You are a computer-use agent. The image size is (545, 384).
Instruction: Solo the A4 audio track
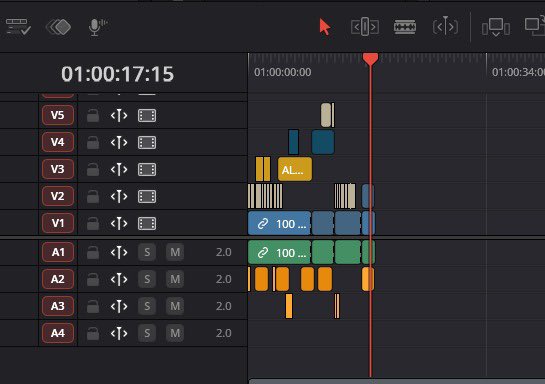[x=147, y=333]
